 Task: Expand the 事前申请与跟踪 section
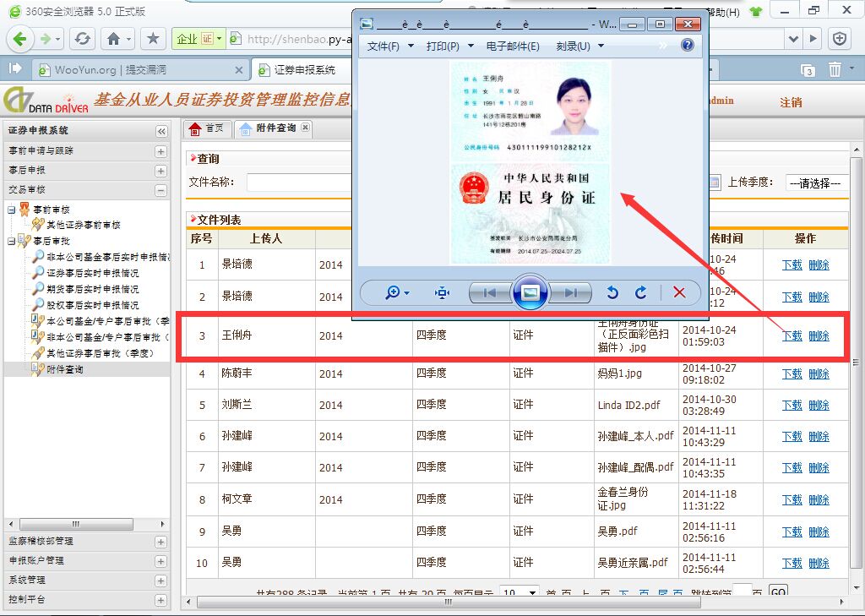click(x=160, y=151)
